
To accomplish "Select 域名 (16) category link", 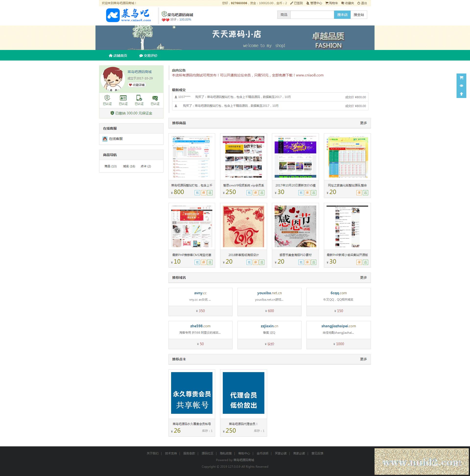I will pos(129,166).
